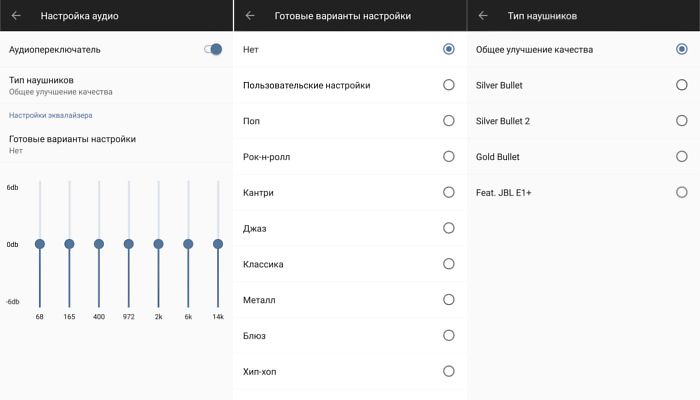Pick Feat. JBL E1+ headphone type
The height and width of the screenshot is (400, 700).
click(x=681, y=192)
